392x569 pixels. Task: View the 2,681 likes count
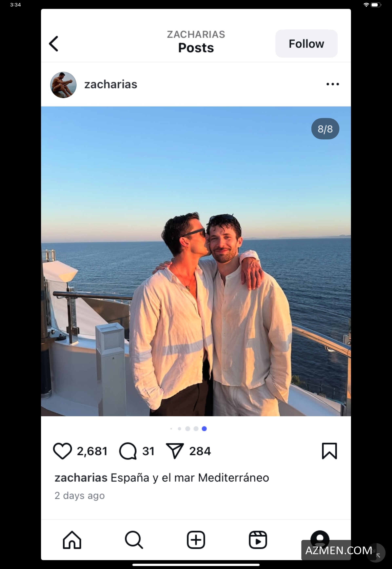(x=92, y=451)
